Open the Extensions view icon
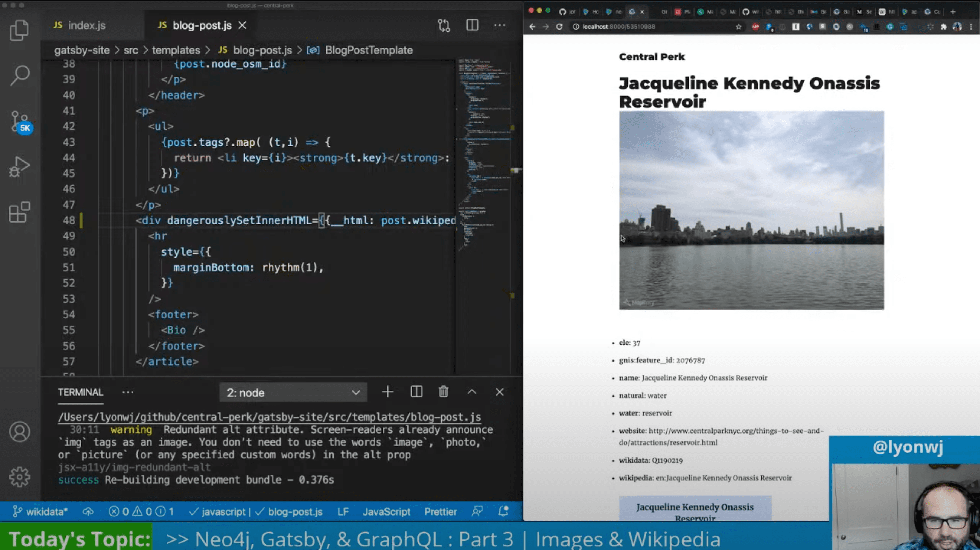Screen dimensions: 980x550 tap(19, 212)
